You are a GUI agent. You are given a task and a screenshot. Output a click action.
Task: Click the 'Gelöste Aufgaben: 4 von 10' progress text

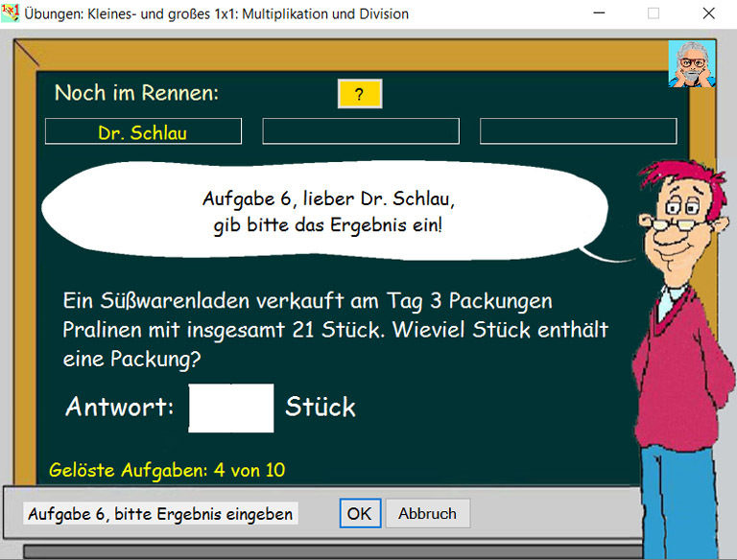(x=167, y=470)
